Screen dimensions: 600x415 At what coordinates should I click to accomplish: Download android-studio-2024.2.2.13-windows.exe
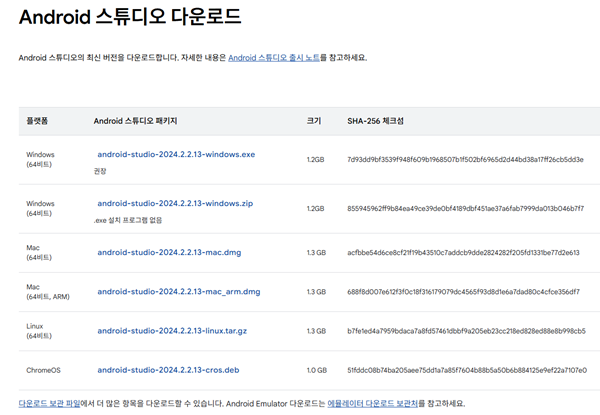click(x=176, y=155)
